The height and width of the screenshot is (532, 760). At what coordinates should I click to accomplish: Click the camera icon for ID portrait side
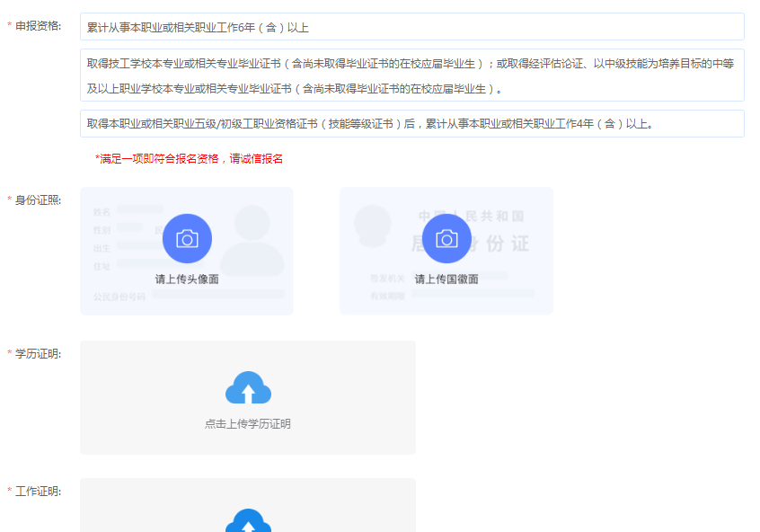187,238
